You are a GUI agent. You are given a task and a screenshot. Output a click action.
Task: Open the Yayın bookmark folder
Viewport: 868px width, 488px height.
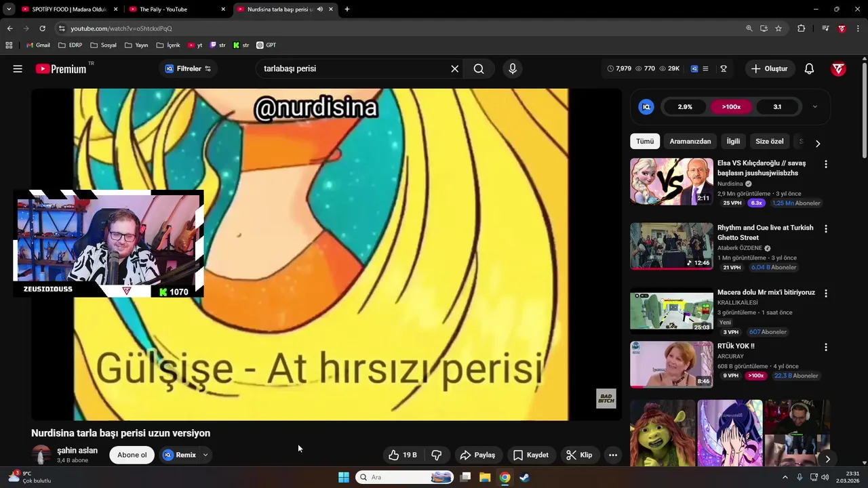(136, 45)
